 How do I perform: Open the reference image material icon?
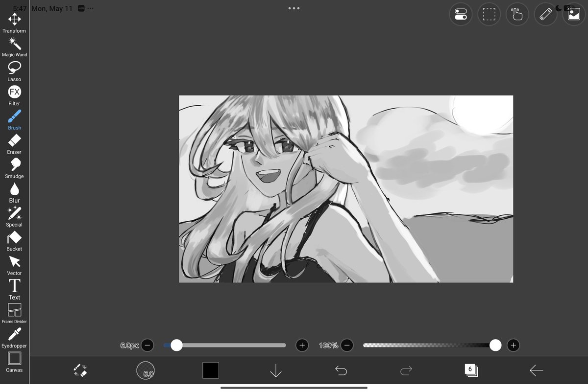pyautogui.click(x=574, y=14)
